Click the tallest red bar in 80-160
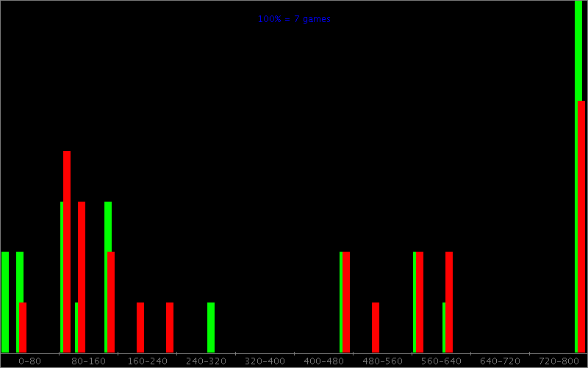Image resolution: width=588 pixels, height=368 pixels. point(67,252)
